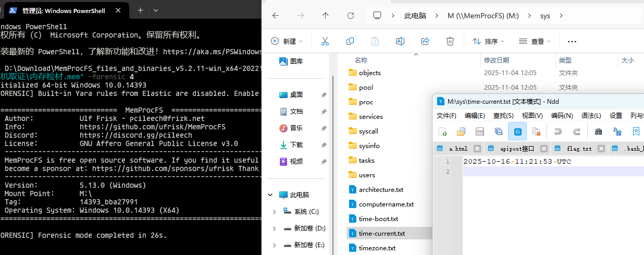Refresh the Explorer folder view
The image size is (644, 255).
pyautogui.click(x=351, y=16)
